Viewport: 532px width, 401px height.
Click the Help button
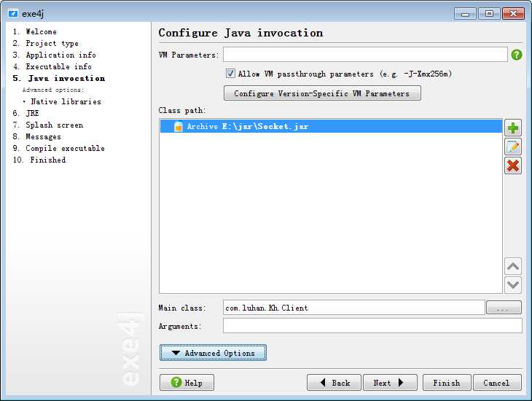coord(187,383)
